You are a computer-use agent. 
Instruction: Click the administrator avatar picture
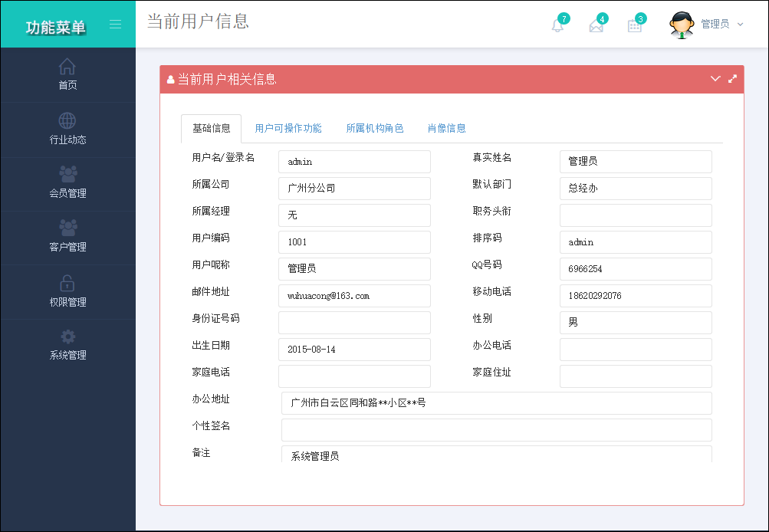[x=682, y=25]
